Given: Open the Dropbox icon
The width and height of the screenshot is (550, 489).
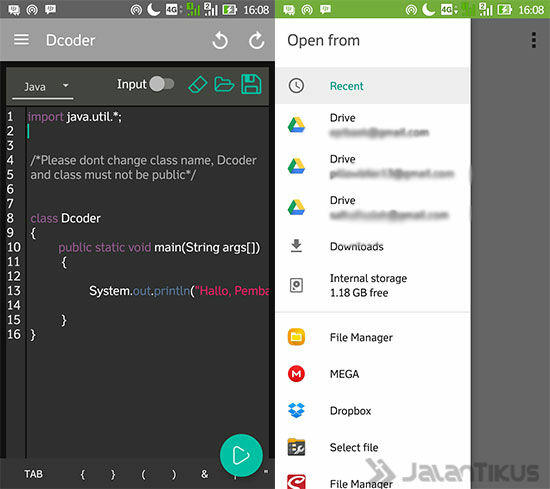Looking at the screenshot, I should (x=296, y=410).
